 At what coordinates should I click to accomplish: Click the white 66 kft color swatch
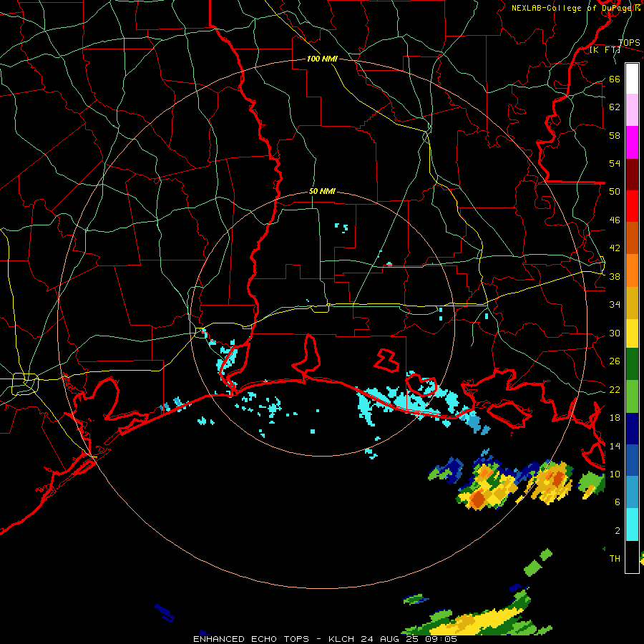click(632, 79)
